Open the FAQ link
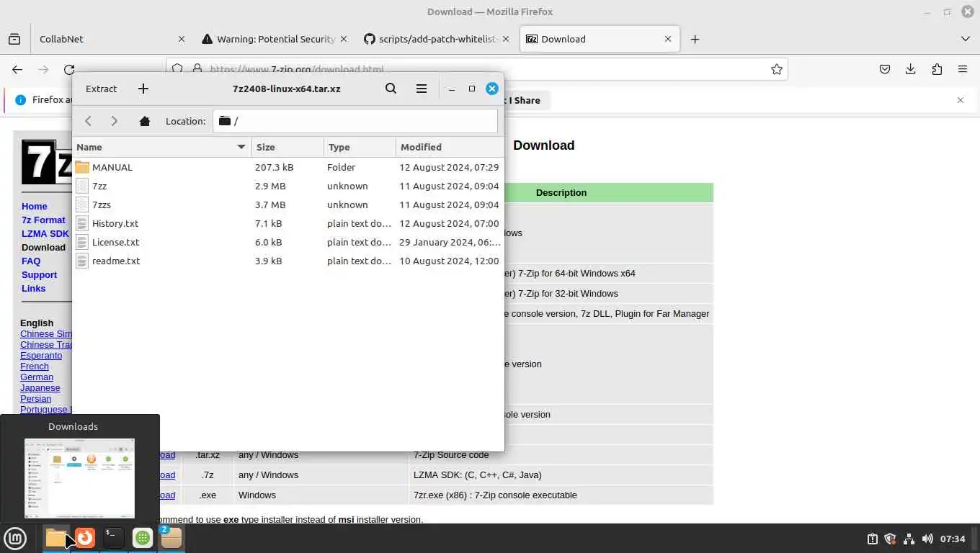Viewport: 980px width, 553px height. pos(31,261)
